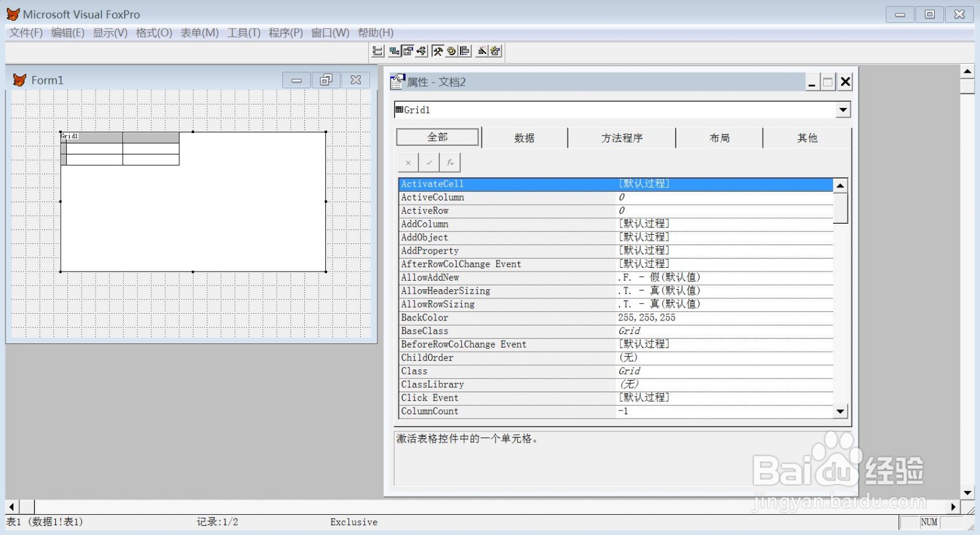Switch to the 其他 tab
980x535 pixels.
[807, 138]
